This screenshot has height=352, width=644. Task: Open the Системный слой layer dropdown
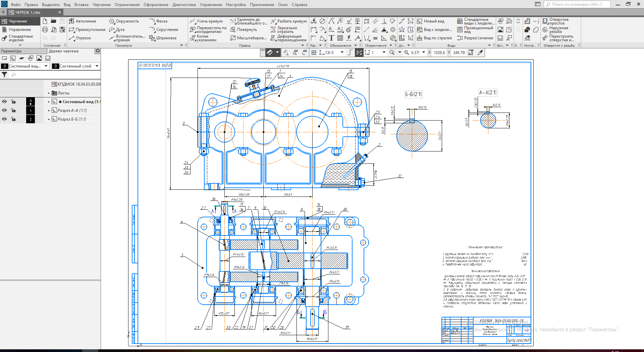[97, 66]
